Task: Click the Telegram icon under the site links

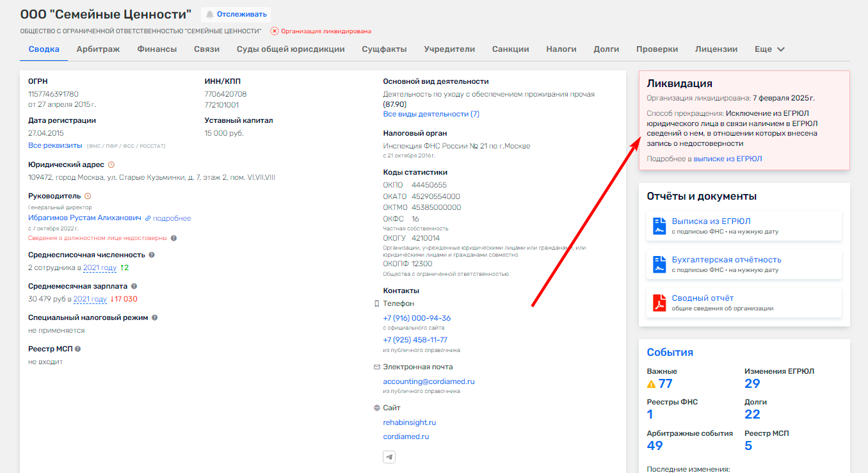Action: (x=389, y=456)
